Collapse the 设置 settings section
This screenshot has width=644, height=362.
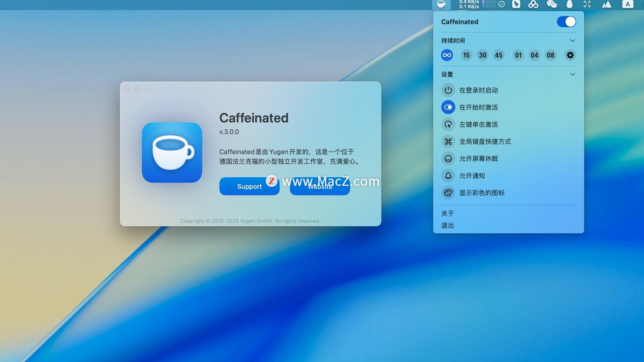click(x=572, y=74)
